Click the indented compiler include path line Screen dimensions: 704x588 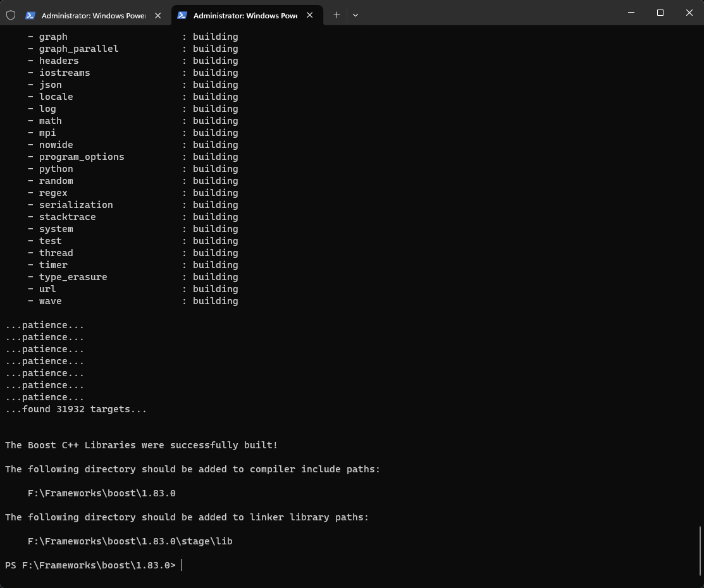pyautogui.click(x=101, y=493)
